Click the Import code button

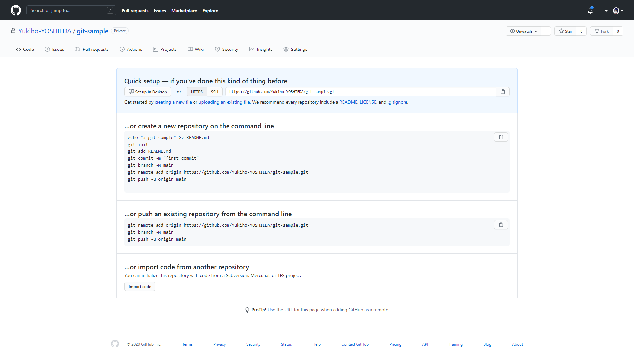(x=140, y=286)
